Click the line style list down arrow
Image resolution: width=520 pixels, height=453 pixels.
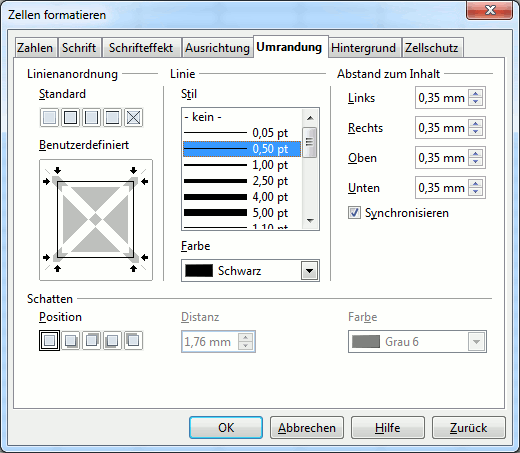[310, 221]
